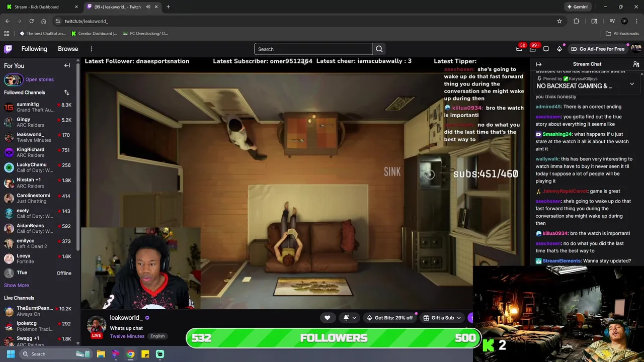Image resolution: width=644 pixels, height=362 pixels.
Task: Toggle the notification bell for leaksworld_
Action: coord(346,318)
